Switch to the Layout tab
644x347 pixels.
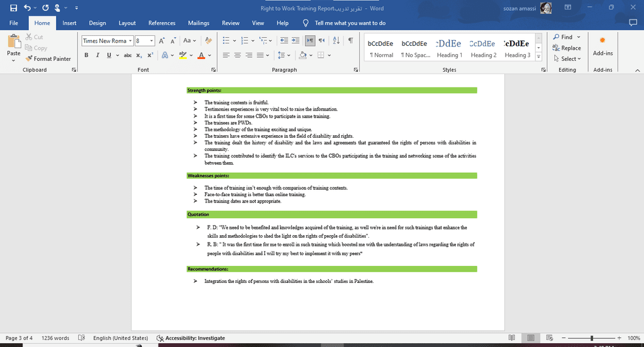[127, 23]
